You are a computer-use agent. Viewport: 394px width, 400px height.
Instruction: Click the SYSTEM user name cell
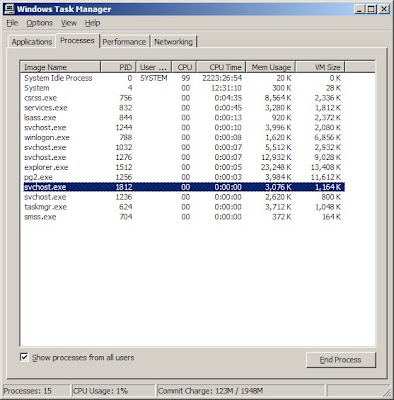coord(154,78)
